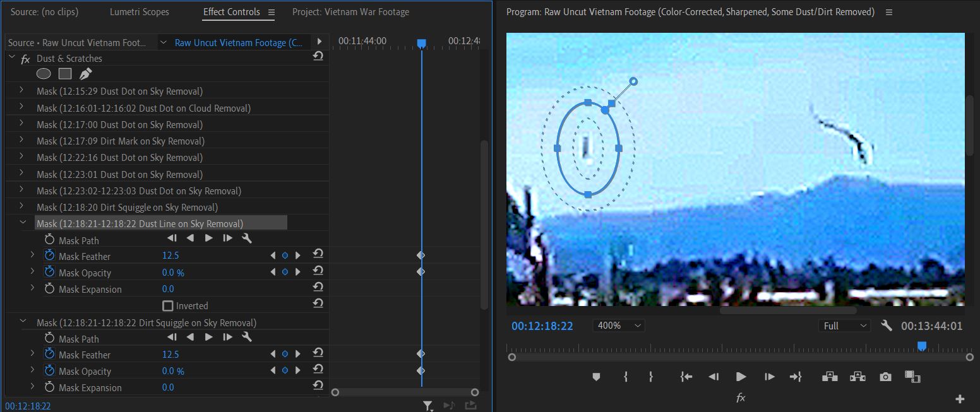
Task: Expand Mask 12:17:09 Dirt Mark on Sky Removal
Action: click(x=21, y=140)
